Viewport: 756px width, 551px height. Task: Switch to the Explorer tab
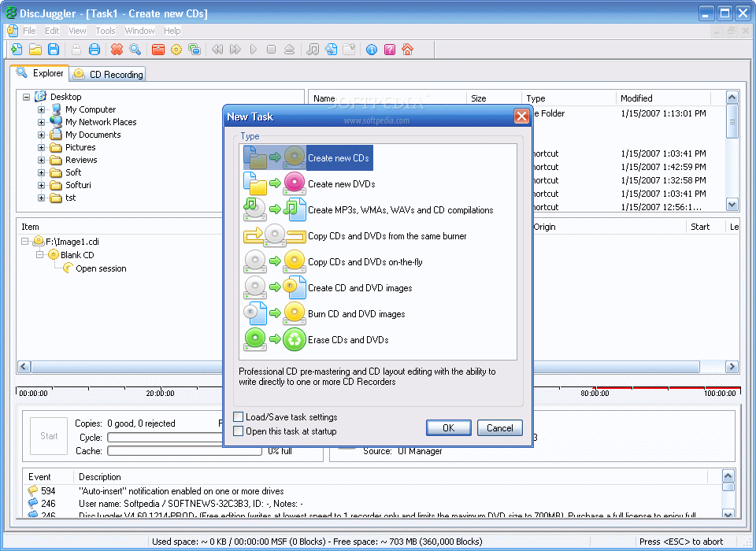(39, 73)
